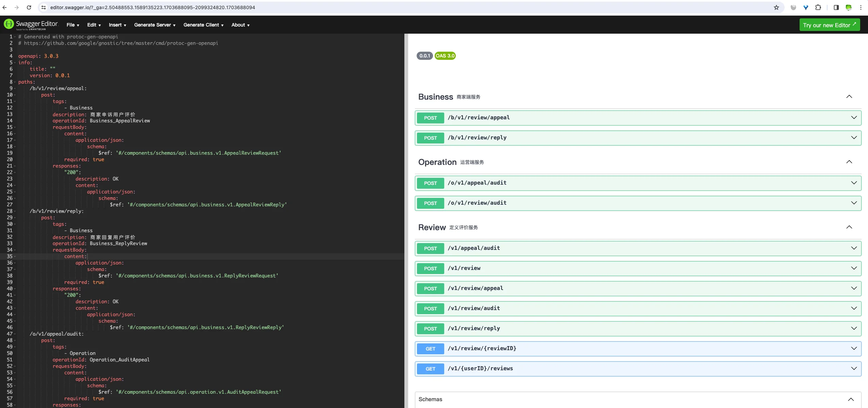Screen dimensions: 868x408
Task: View site information icon in address bar
Action: 44,7
